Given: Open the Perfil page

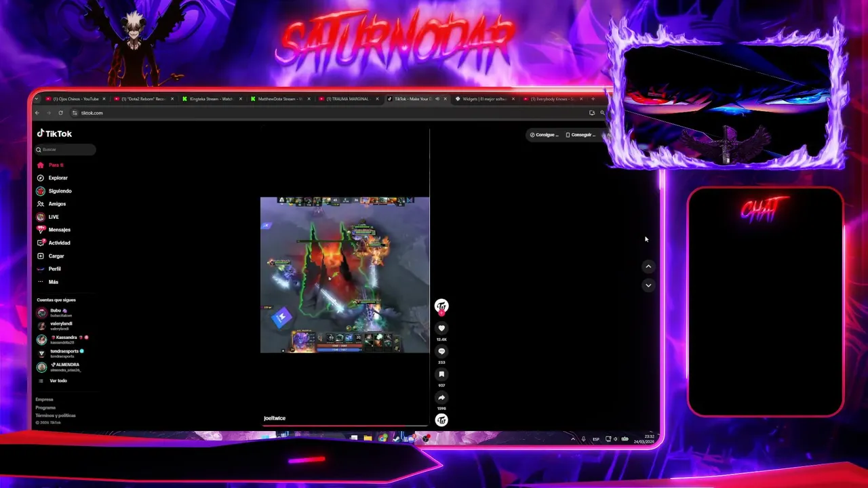Looking at the screenshot, I should pyautogui.click(x=49, y=269).
